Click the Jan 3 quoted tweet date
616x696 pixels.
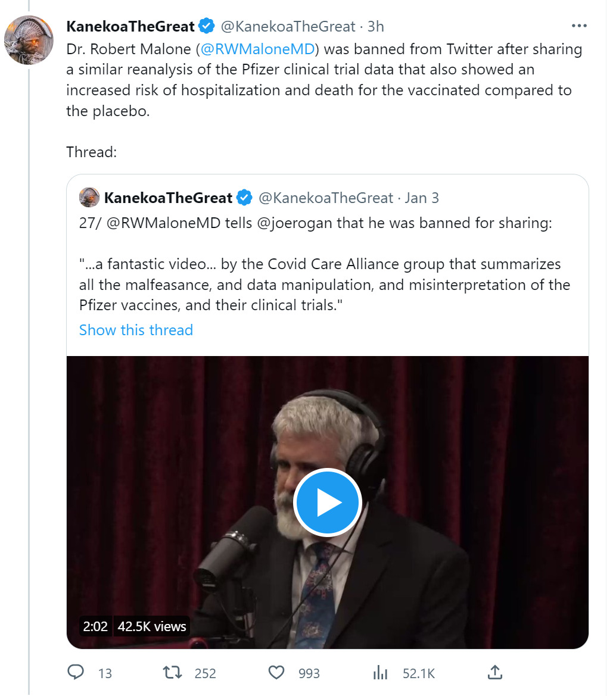[x=422, y=198]
